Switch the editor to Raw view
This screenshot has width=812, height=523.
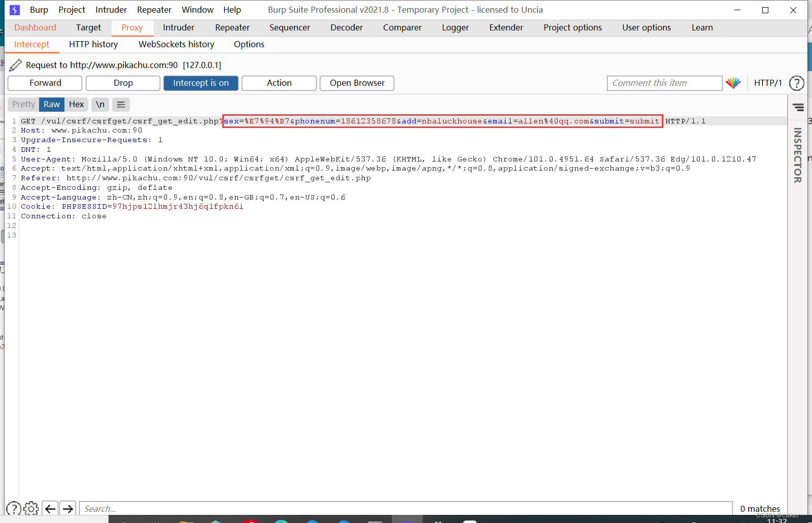[52, 105]
